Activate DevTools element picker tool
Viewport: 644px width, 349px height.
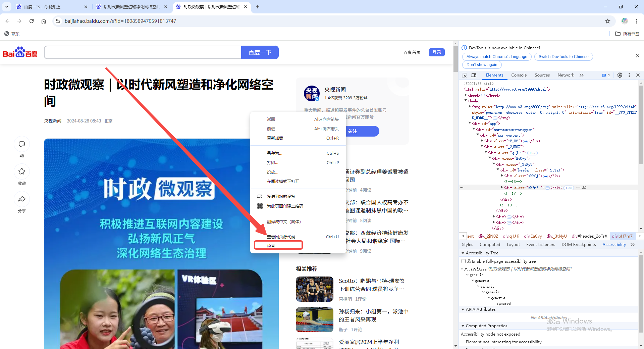pyautogui.click(x=464, y=75)
